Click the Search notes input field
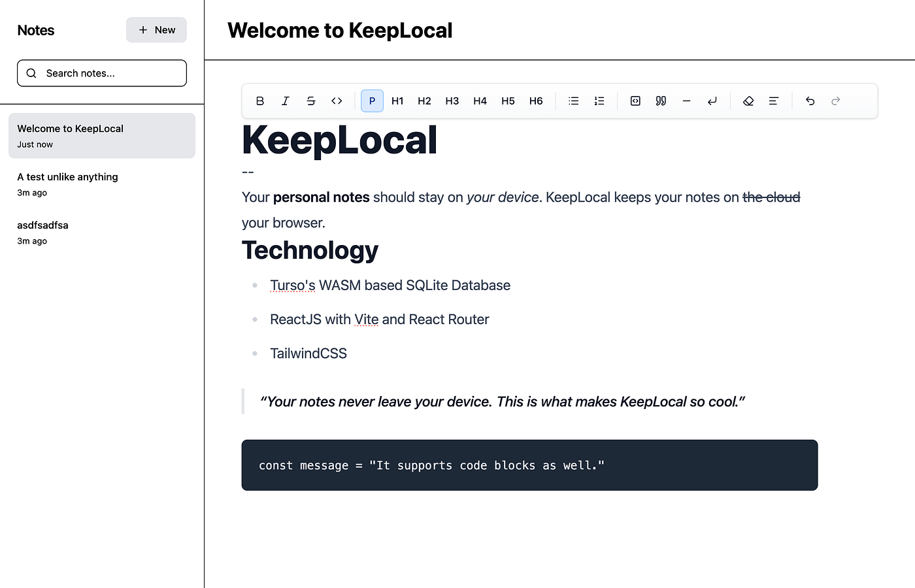This screenshot has height=588, width=915. [102, 73]
